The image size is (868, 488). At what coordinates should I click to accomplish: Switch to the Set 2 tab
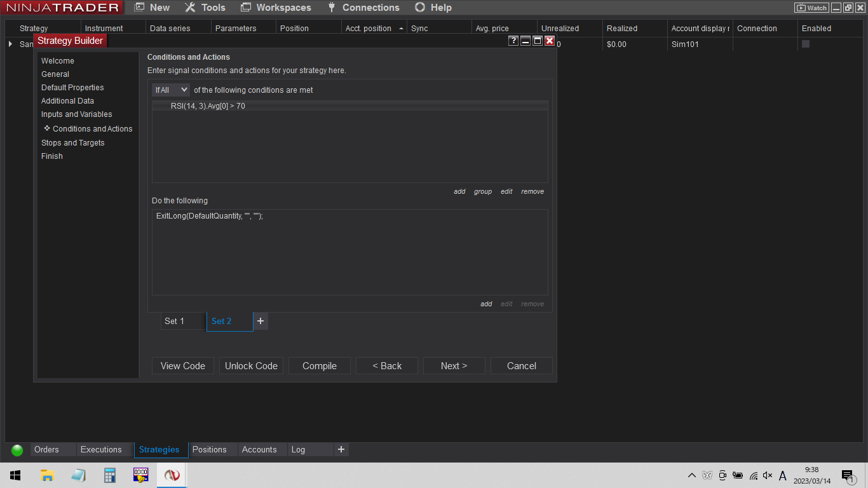coord(229,321)
